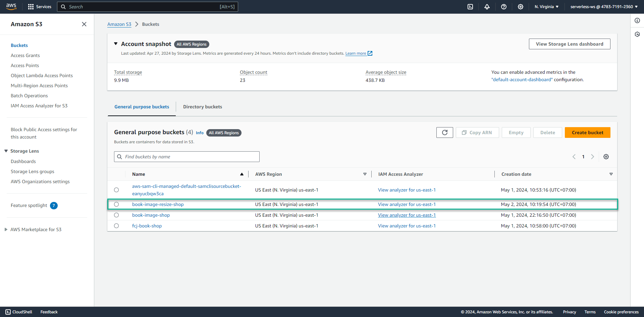Collapse the Account snapshot section
Screen dimensions: 644x317
point(116,44)
